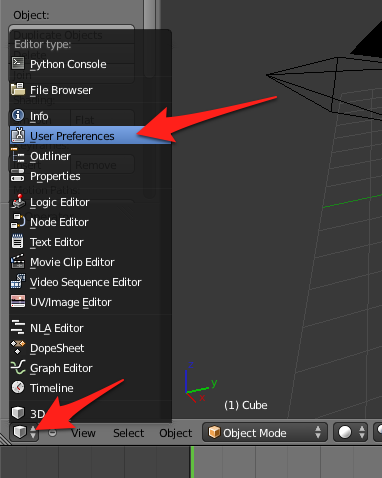The width and height of the screenshot is (382, 478).
Task: Open the viewport shading sphere dropdown
Action: [350, 432]
